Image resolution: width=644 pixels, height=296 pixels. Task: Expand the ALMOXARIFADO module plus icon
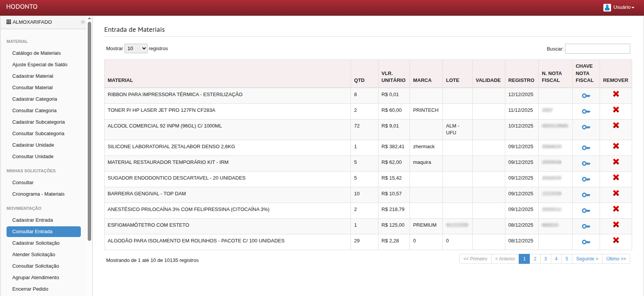pyautogui.click(x=83, y=22)
